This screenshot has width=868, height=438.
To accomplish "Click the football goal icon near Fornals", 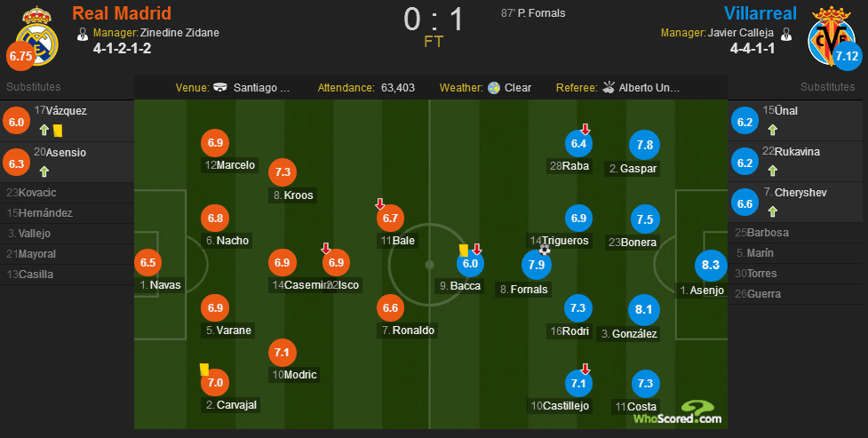I will (x=545, y=250).
